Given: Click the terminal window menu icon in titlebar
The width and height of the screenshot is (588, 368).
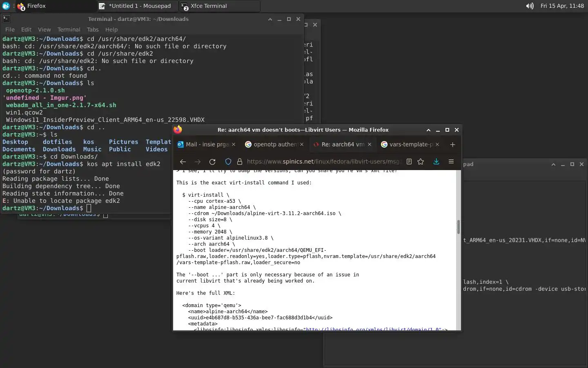Looking at the screenshot, I should pos(6,19).
